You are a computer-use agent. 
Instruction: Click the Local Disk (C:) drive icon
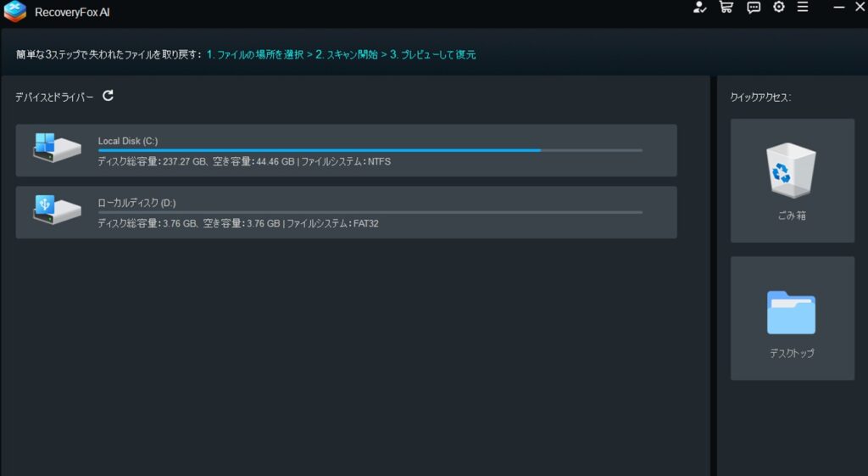[56, 148]
